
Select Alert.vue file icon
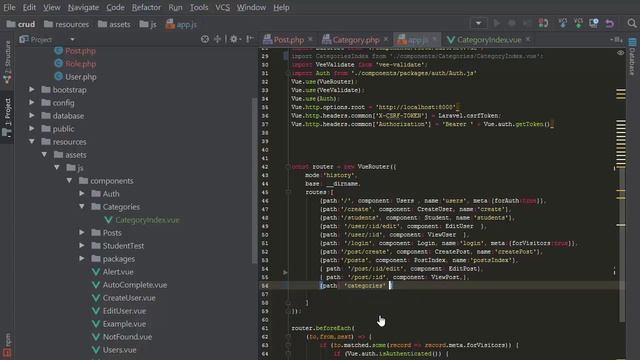click(96, 272)
